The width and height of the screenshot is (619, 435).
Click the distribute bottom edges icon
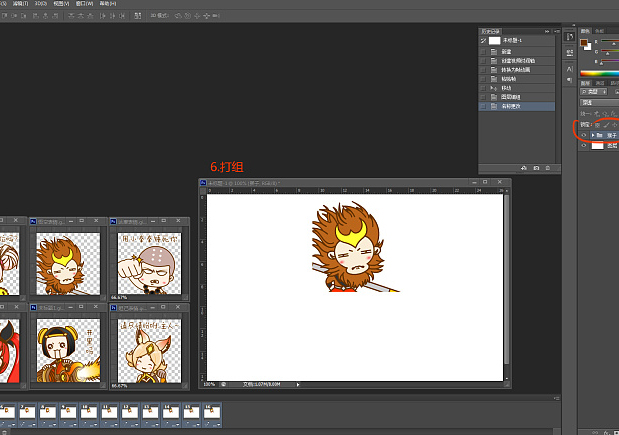[x=91, y=16]
